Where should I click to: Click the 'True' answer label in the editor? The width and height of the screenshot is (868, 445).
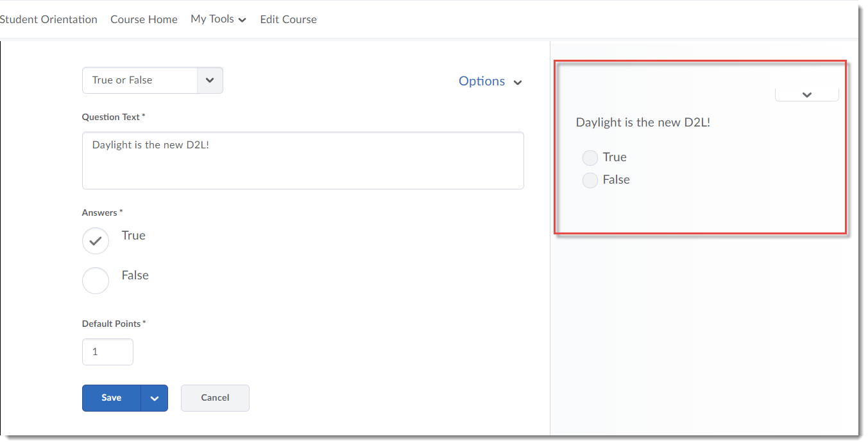tap(133, 236)
